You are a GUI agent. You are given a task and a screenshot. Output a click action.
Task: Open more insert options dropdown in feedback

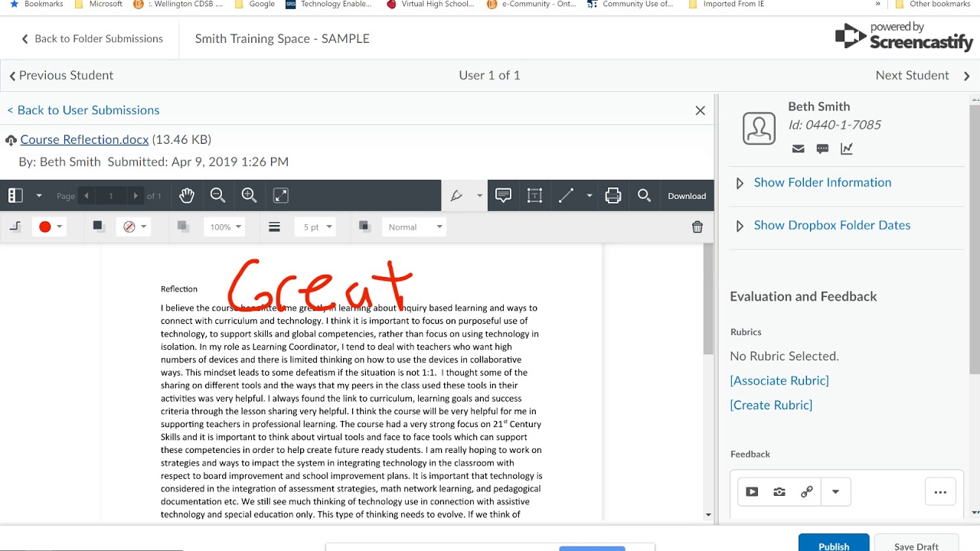click(835, 492)
